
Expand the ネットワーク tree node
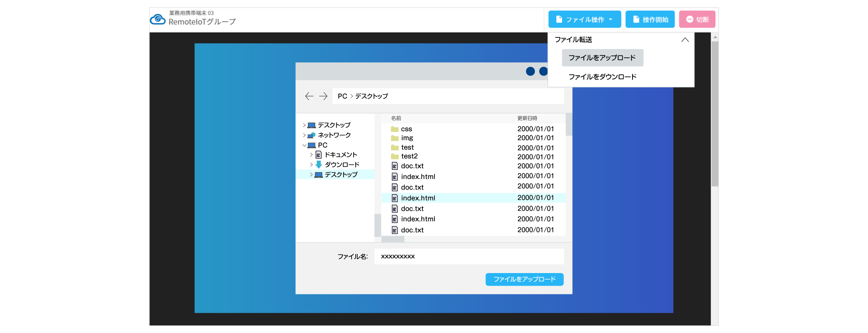[304, 135]
